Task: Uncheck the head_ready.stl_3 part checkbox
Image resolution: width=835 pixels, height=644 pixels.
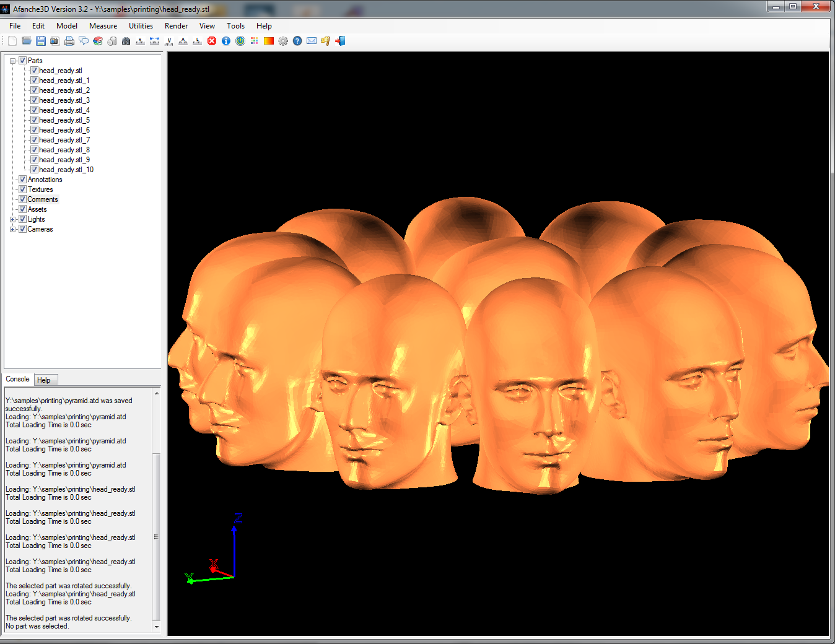Action: (35, 100)
